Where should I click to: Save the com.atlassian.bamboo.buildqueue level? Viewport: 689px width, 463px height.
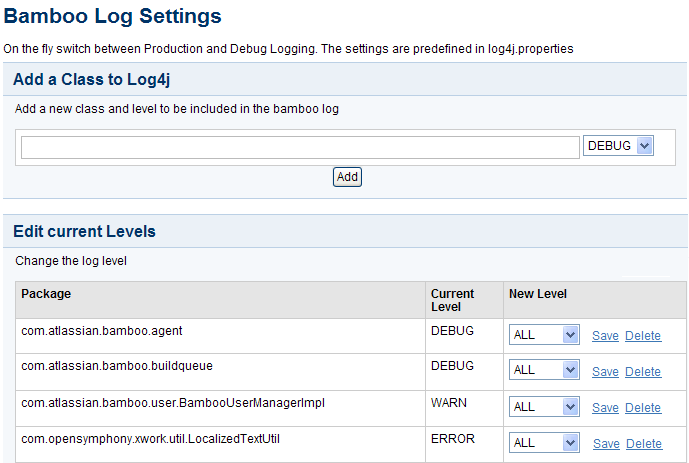point(605,372)
